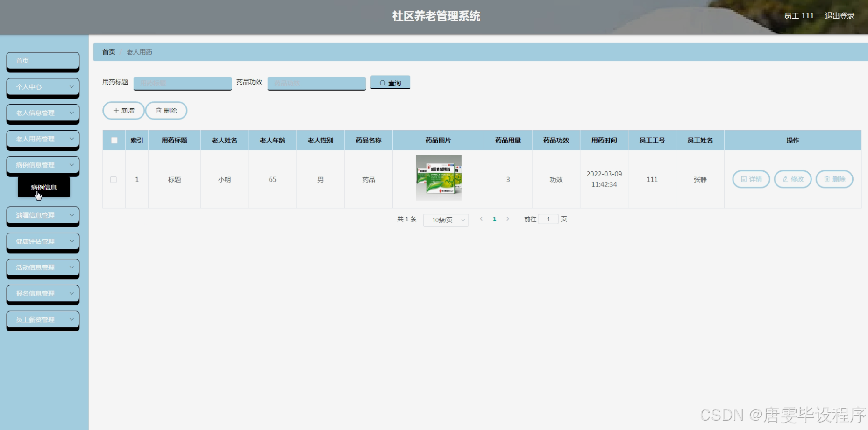Go to 首页 in the breadcrumb
This screenshot has height=430, width=868.
point(109,52)
